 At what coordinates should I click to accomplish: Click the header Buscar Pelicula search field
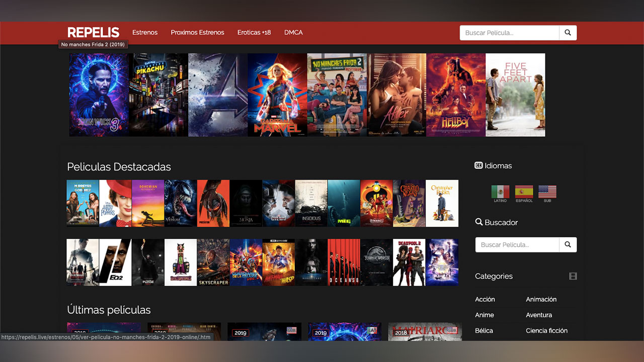509,33
